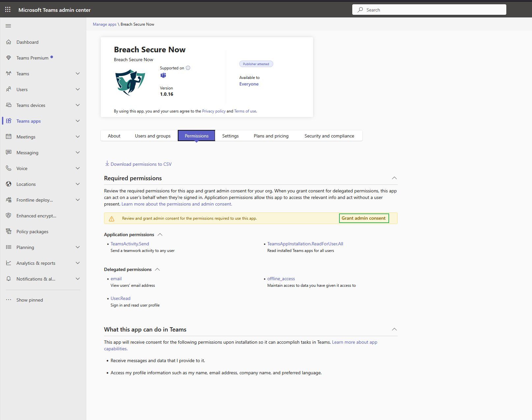Click the download arrow icon for CSV
This screenshot has width=532, height=420.
[107, 163]
